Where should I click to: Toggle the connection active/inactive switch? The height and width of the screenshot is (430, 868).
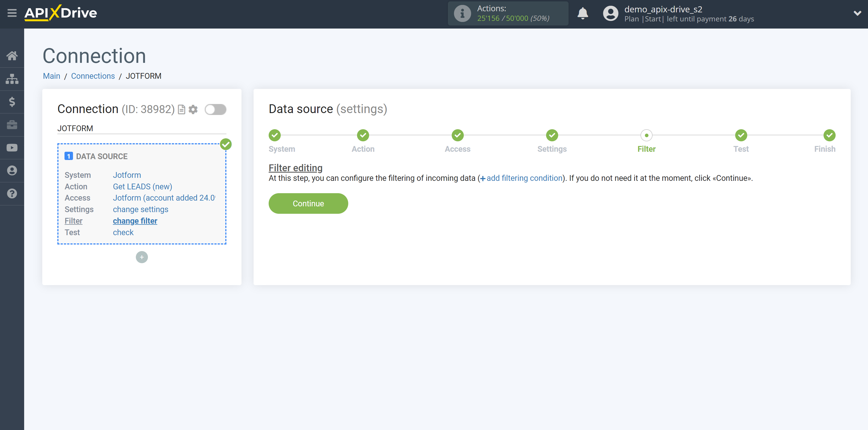[x=216, y=109]
